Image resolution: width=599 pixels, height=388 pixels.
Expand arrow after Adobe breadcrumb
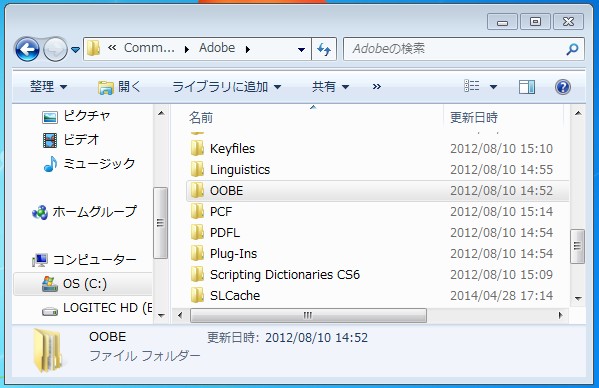pos(248,49)
